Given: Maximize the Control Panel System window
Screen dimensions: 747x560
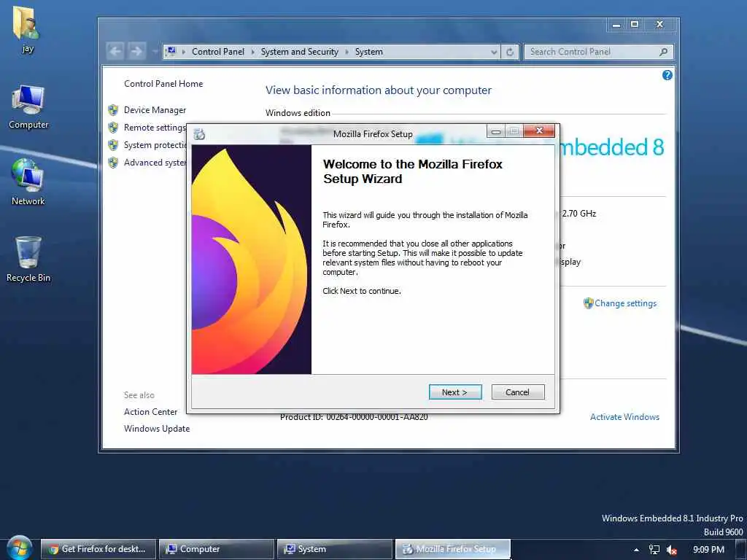Looking at the screenshot, I should pos(635,24).
